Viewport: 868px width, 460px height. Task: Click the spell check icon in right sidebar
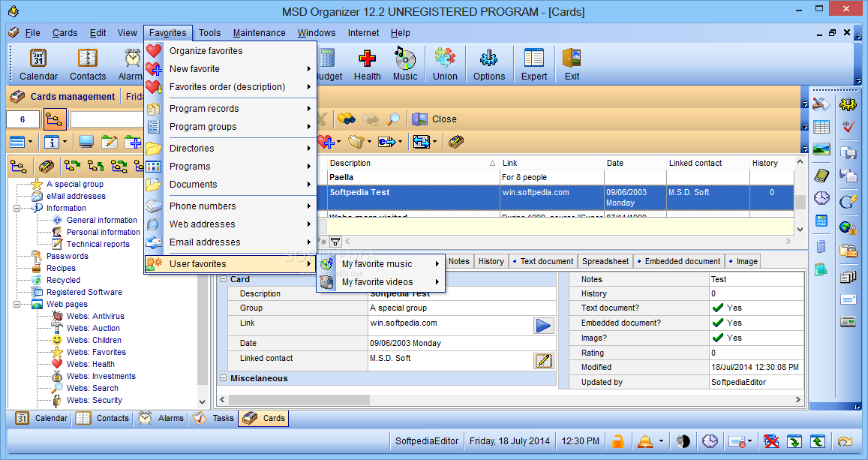pos(848,127)
